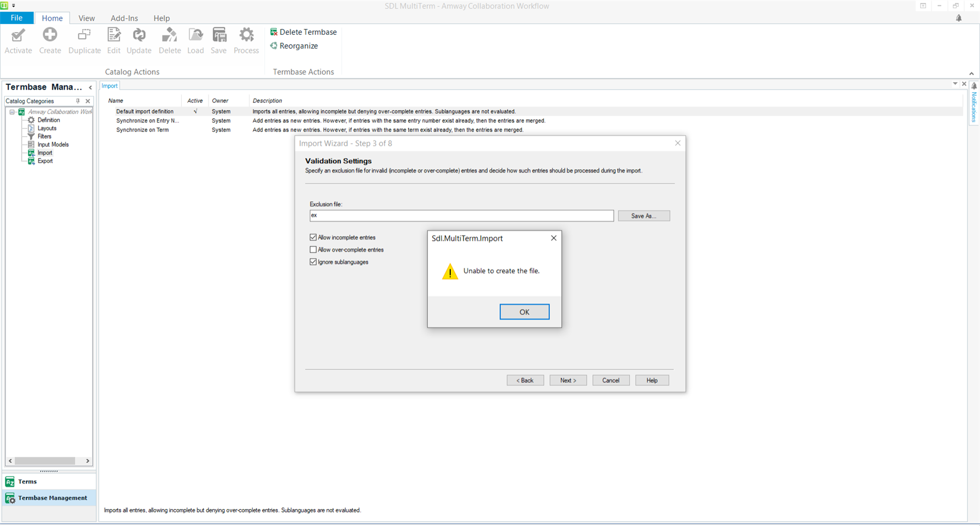Viewport: 980px width, 526px height.
Task: Toggle Allow over-complete entries checkbox
Action: point(313,250)
